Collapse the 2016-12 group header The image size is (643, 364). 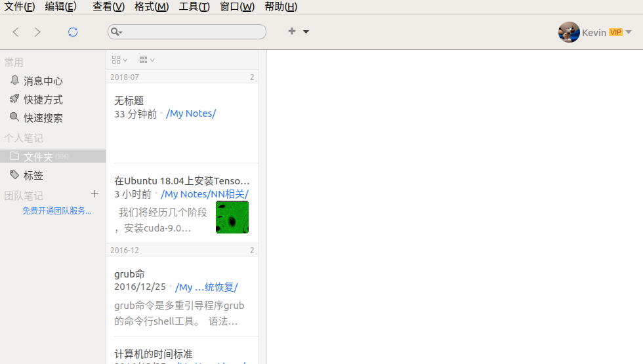pyautogui.click(x=182, y=250)
